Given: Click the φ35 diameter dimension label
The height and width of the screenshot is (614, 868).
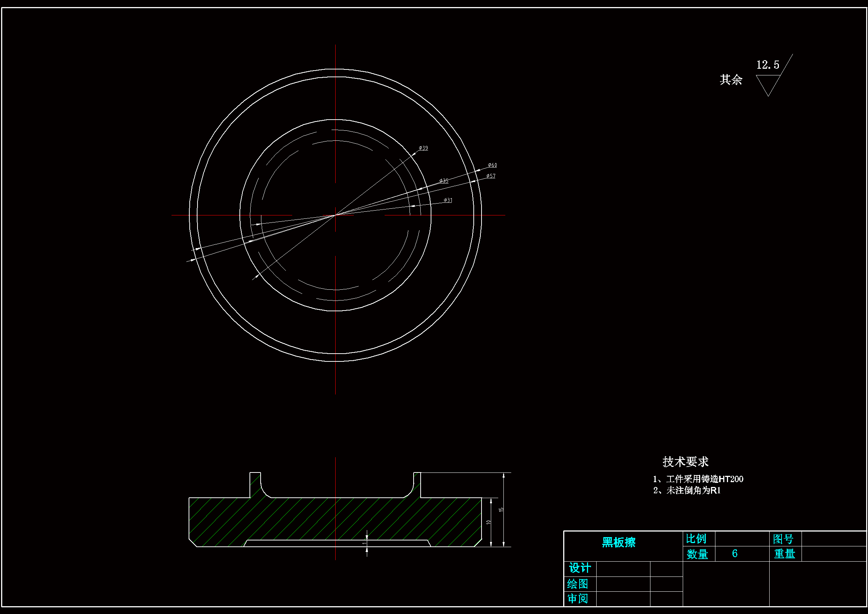Looking at the screenshot, I should 444,181.
